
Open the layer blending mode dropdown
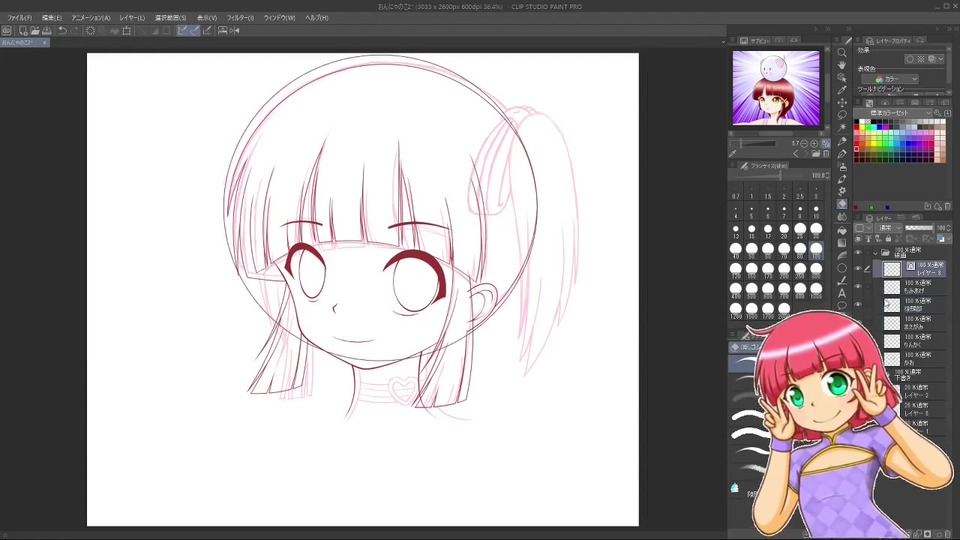point(887,228)
